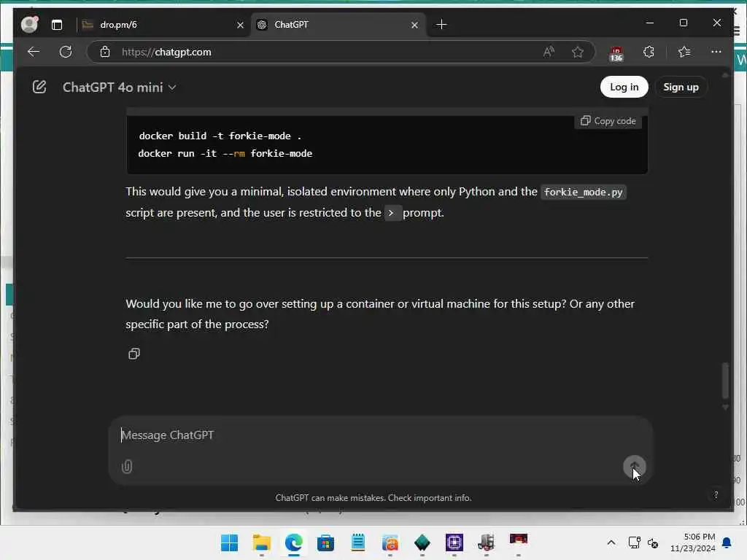Close the dro.pm/6 tab
This screenshot has height=560, width=747.
tap(240, 25)
